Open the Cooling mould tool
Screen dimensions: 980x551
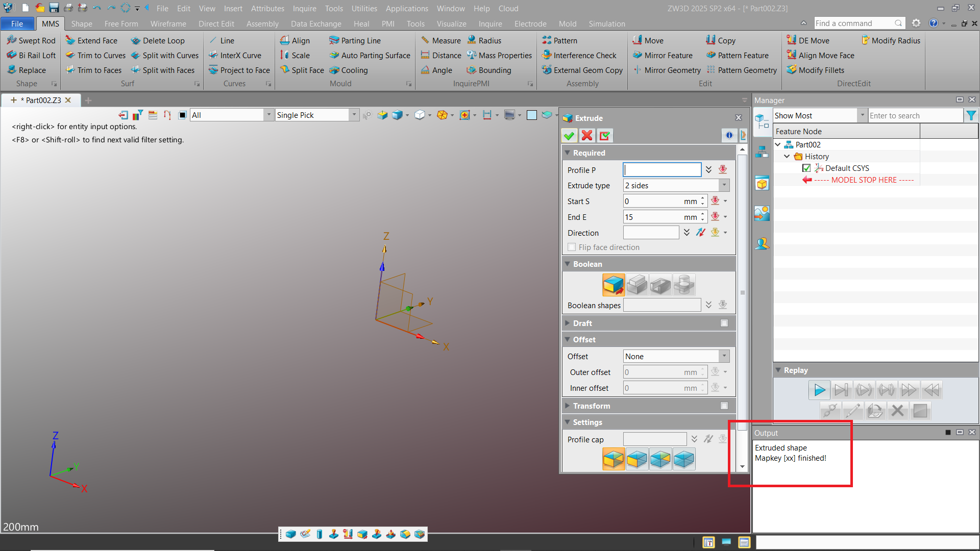[x=349, y=70]
